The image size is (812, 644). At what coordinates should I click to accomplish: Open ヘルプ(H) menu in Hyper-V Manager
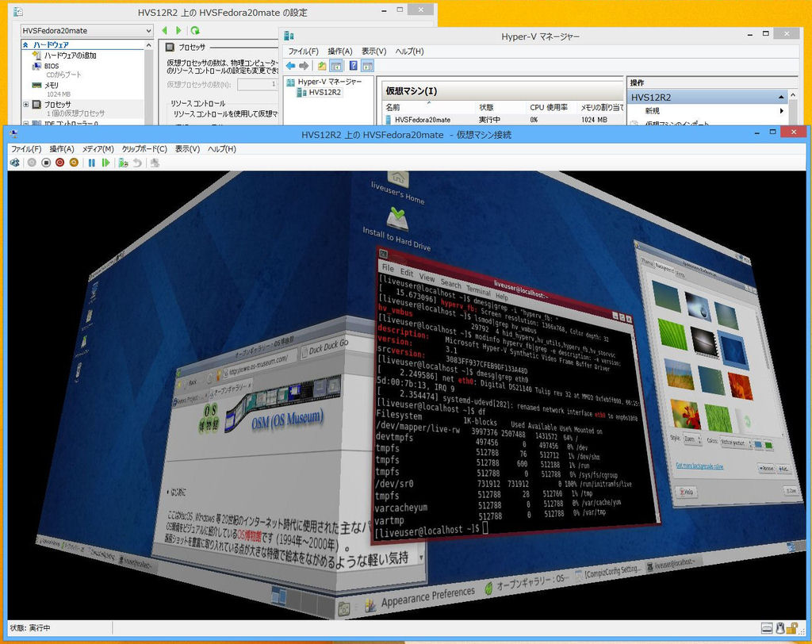[x=410, y=52]
